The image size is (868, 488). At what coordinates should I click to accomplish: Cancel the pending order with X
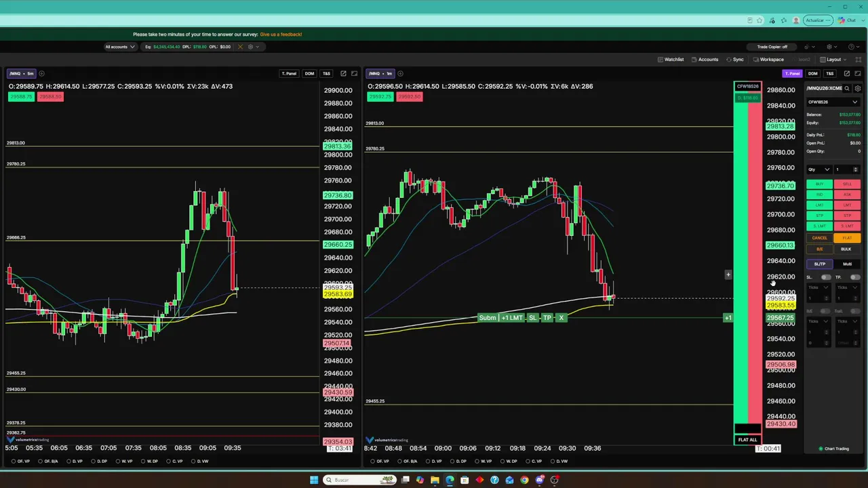561,318
